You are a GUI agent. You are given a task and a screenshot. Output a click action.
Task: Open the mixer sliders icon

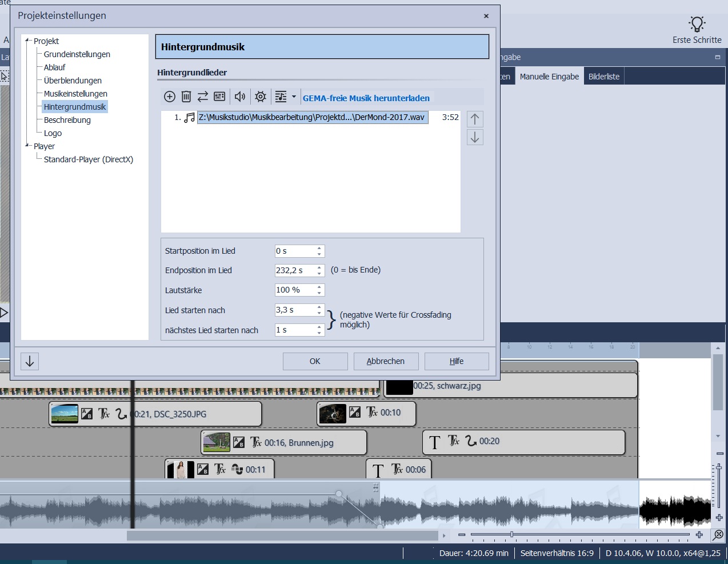[x=219, y=97]
